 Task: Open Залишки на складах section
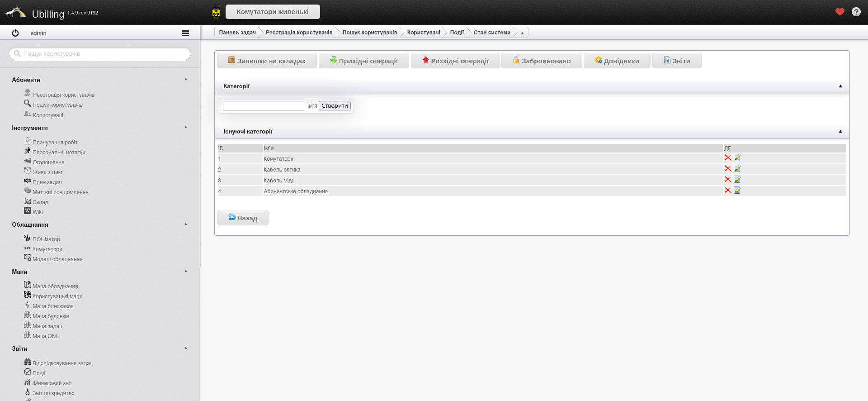click(267, 61)
